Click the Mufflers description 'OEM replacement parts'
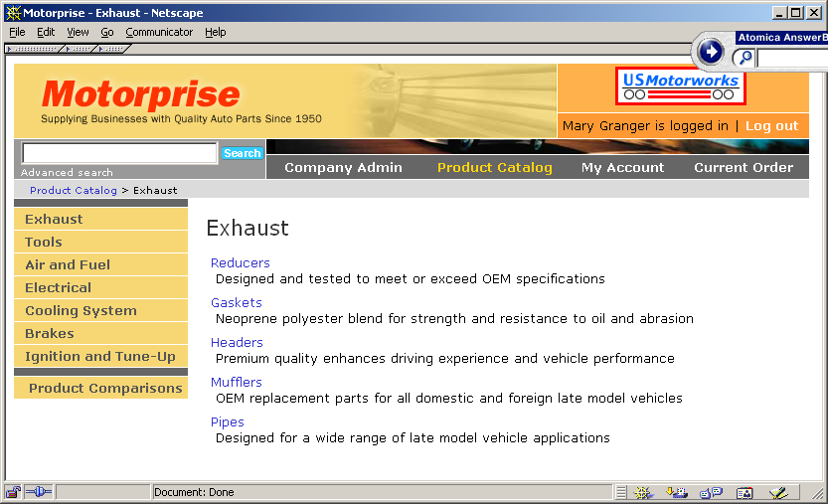The image size is (828, 504). tap(449, 398)
